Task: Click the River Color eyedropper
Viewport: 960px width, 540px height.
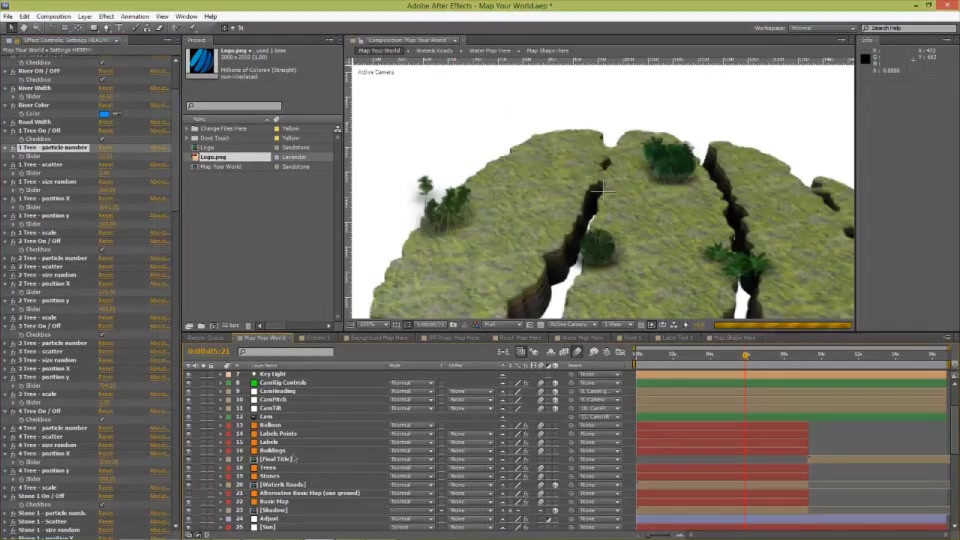Action: (x=116, y=114)
